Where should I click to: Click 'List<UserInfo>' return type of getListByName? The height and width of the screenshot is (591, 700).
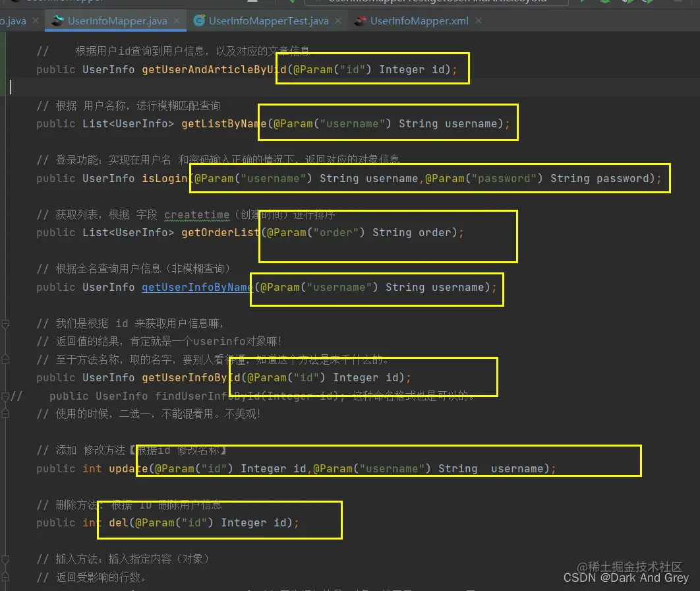[x=128, y=124]
